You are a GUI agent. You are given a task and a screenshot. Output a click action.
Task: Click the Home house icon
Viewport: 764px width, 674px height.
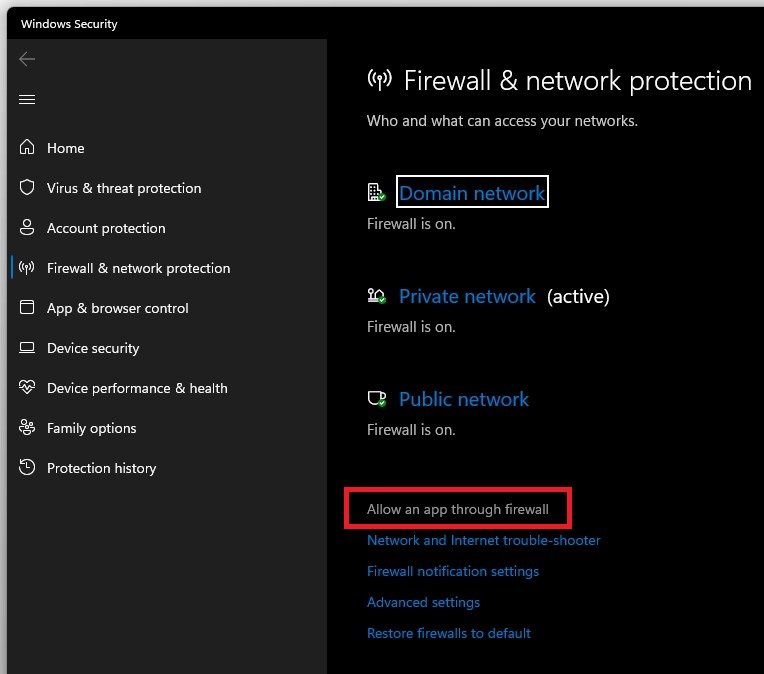click(27, 148)
